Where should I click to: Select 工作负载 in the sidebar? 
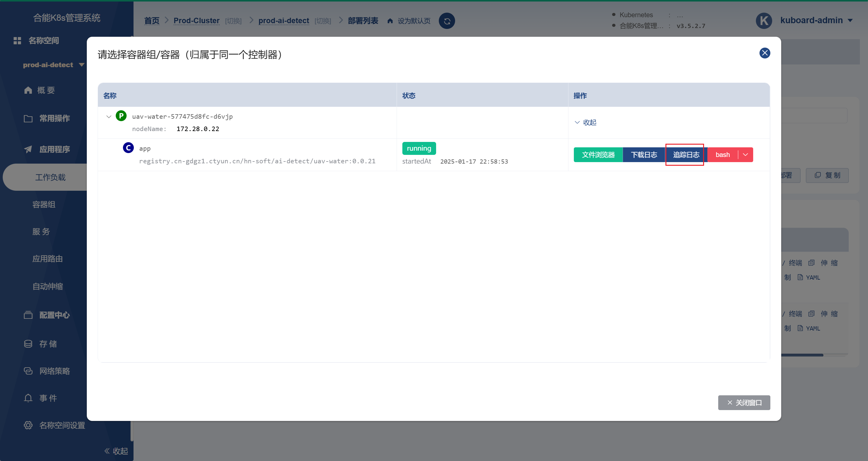pyautogui.click(x=50, y=177)
